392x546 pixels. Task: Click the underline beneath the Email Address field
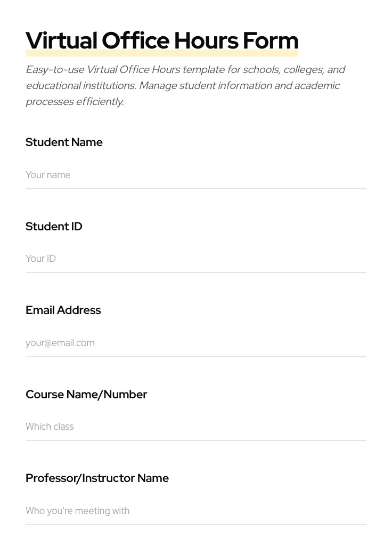point(196,357)
